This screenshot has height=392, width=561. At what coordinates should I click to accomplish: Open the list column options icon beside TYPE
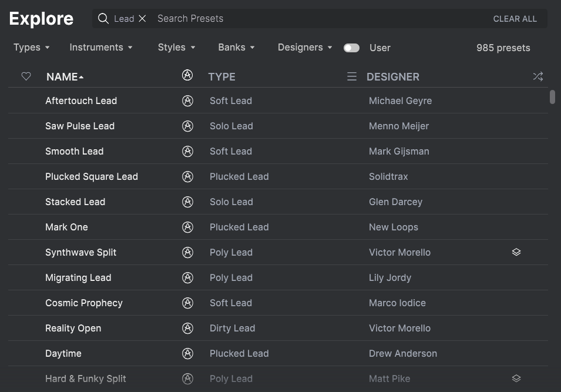(x=352, y=76)
